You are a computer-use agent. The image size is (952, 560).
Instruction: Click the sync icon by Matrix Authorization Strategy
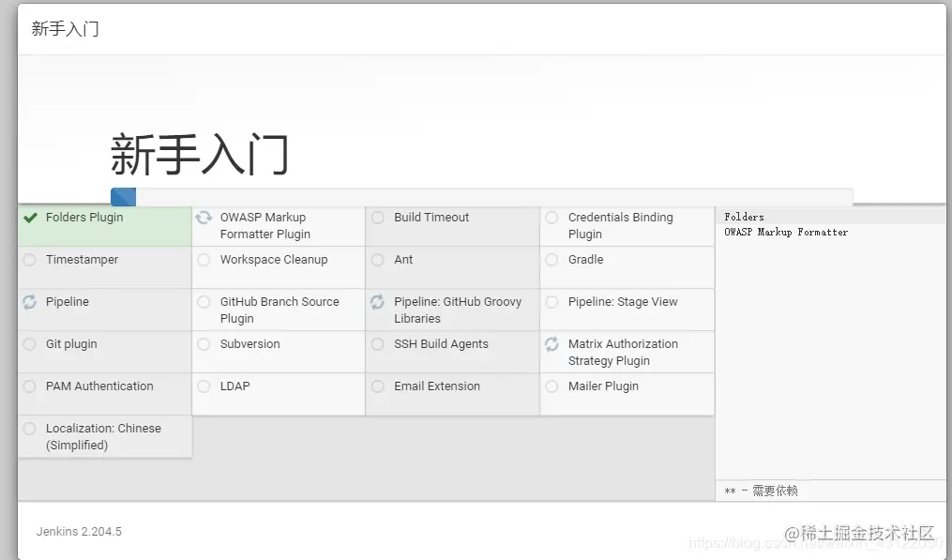tap(552, 344)
